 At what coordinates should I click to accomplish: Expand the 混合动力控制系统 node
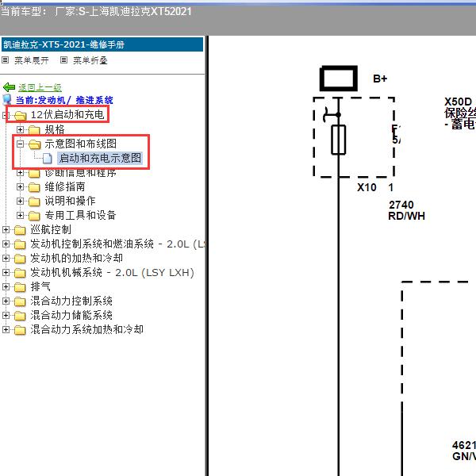(x=6, y=301)
